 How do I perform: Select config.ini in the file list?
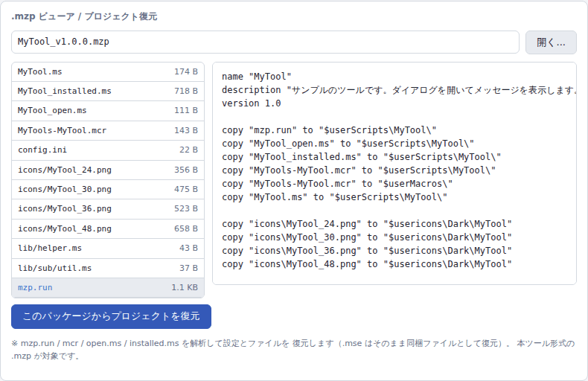click(x=108, y=150)
